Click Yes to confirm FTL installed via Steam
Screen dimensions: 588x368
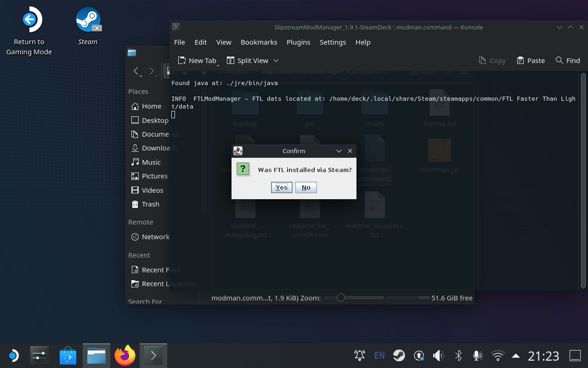coord(282,187)
